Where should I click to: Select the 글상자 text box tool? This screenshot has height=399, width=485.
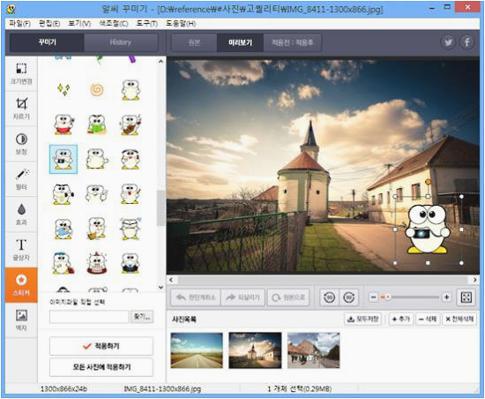click(21, 250)
